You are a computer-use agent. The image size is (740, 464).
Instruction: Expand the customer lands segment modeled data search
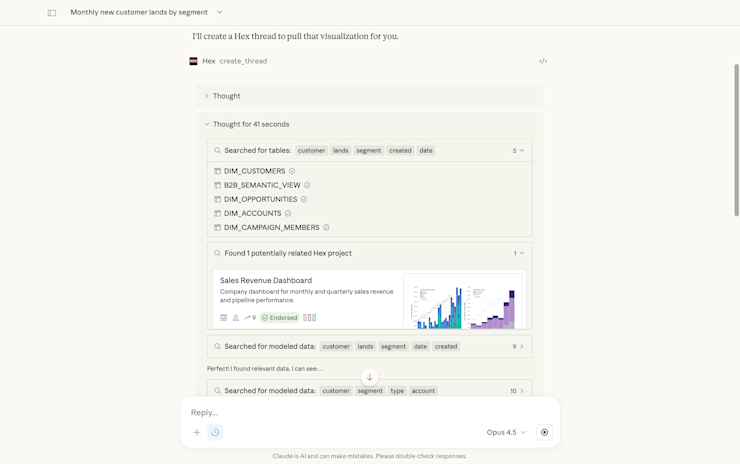pyautogui.click(x=518, y=346)
